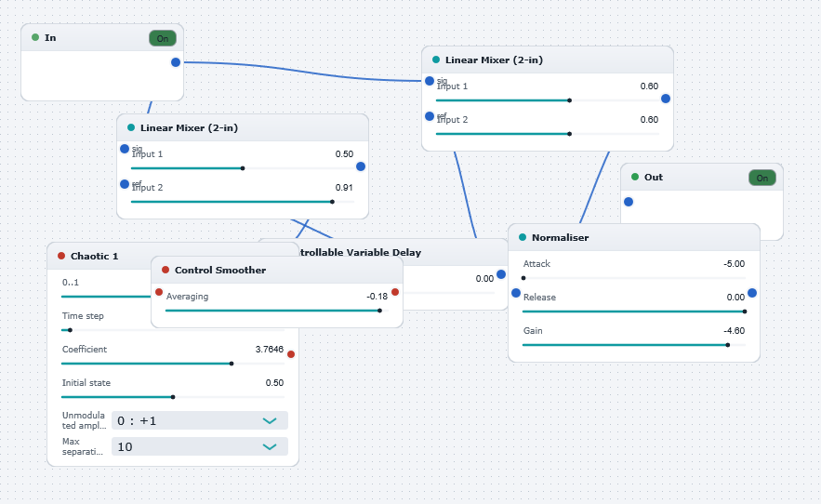Select the Controllable Variable Delay title

tap(360, 253)
